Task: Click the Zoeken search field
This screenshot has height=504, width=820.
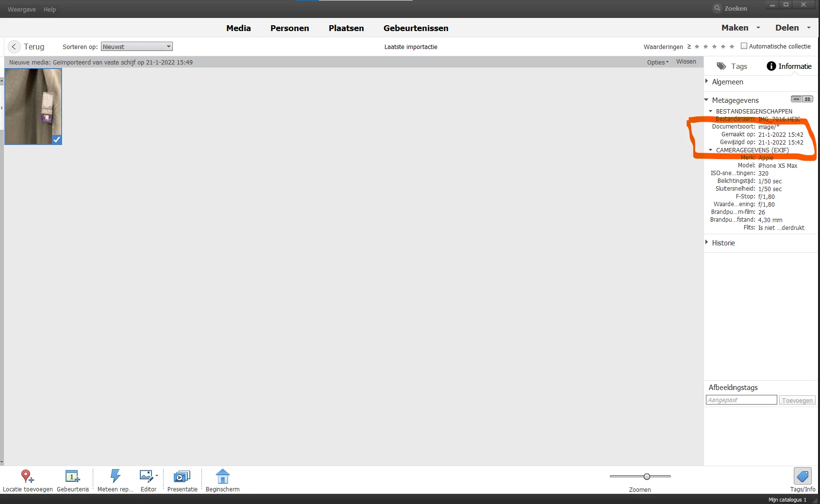Action: 736,8
